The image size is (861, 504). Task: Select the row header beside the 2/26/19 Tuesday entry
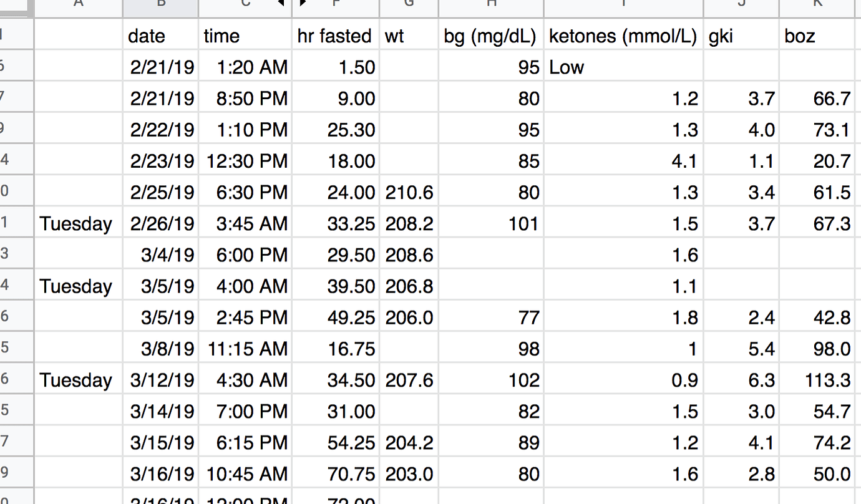tap(16, 223)
